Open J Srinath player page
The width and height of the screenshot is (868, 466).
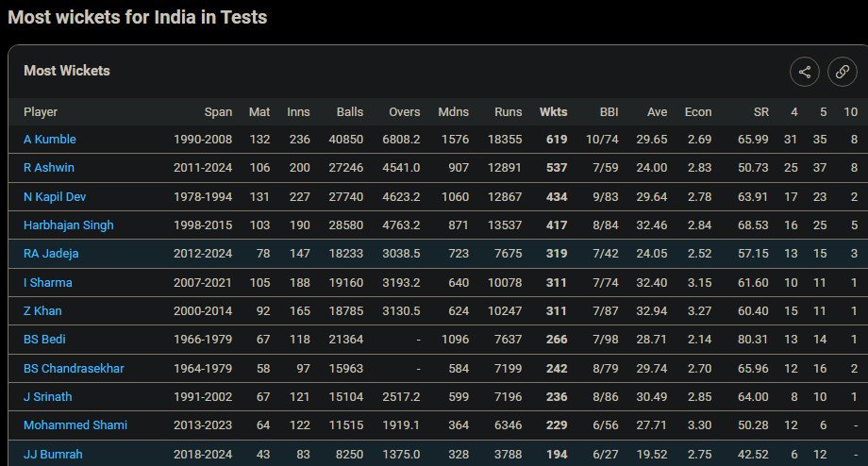[48, 397]
